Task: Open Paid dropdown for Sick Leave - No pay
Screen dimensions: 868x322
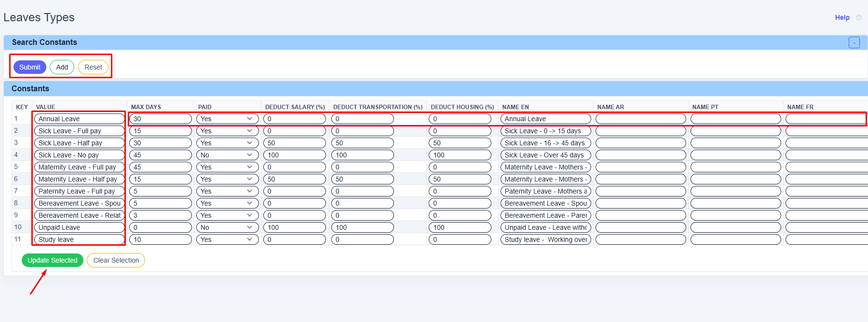Action: (x=228, y=155)
